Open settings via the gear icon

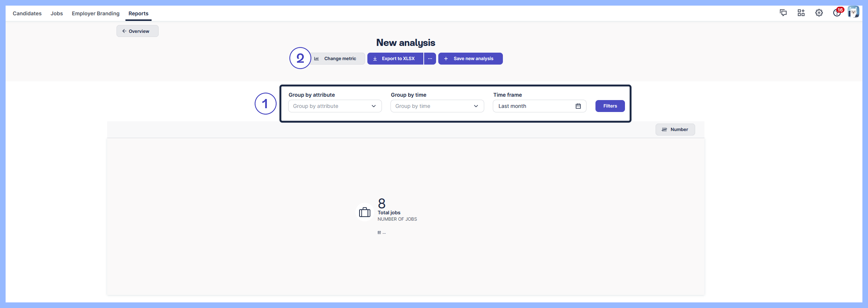819,13
